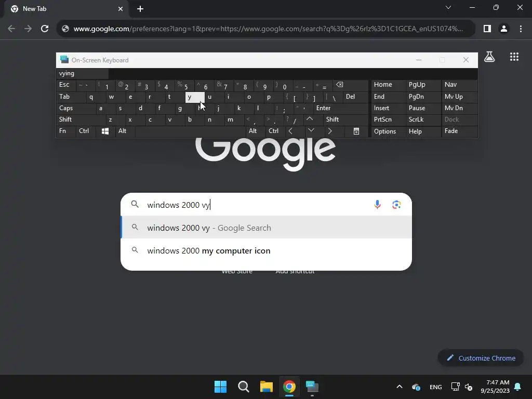The height and width of the screenshot is (399, 532).
Task: Open the Google apps grid icon
Action: coord(514,57)
